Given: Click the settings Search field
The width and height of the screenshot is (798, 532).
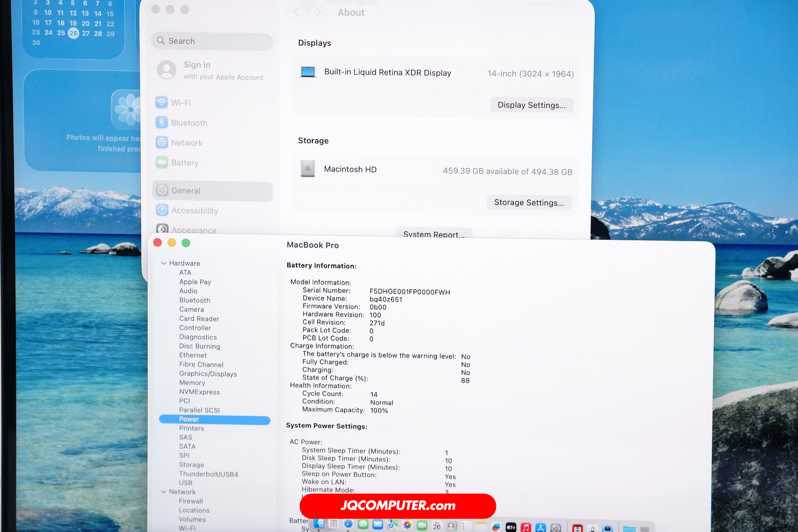Looking at the screenshot, I should [212, 41].
